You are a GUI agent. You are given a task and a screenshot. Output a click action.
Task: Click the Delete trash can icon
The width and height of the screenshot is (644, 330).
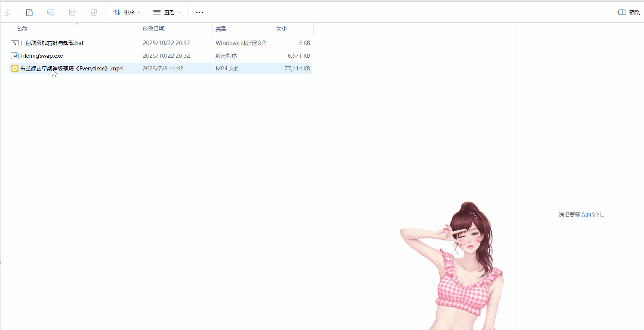(x=94, y=13)
